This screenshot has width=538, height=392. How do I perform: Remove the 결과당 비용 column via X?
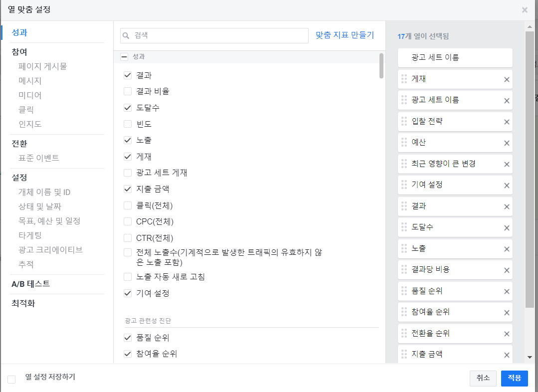507,270
